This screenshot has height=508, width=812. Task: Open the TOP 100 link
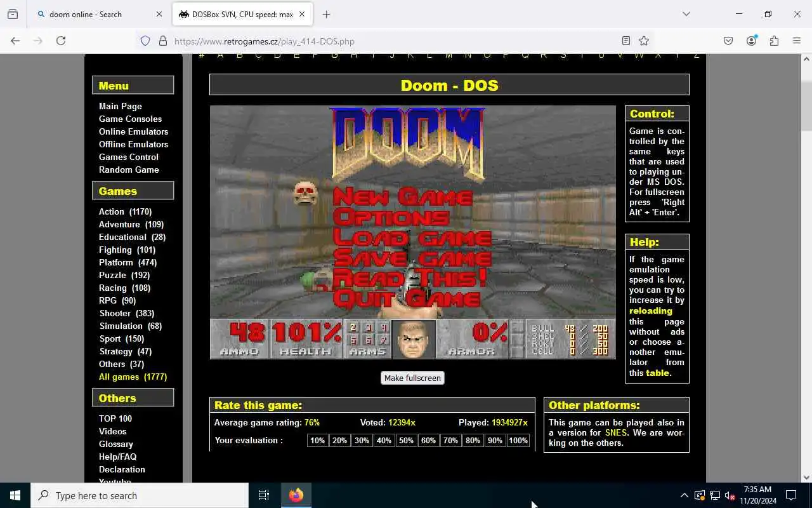point(115,418)
